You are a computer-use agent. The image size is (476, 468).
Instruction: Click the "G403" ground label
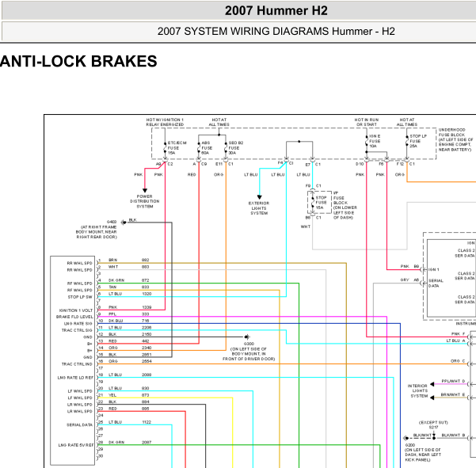pyautogui.click(x=112, y=222)
